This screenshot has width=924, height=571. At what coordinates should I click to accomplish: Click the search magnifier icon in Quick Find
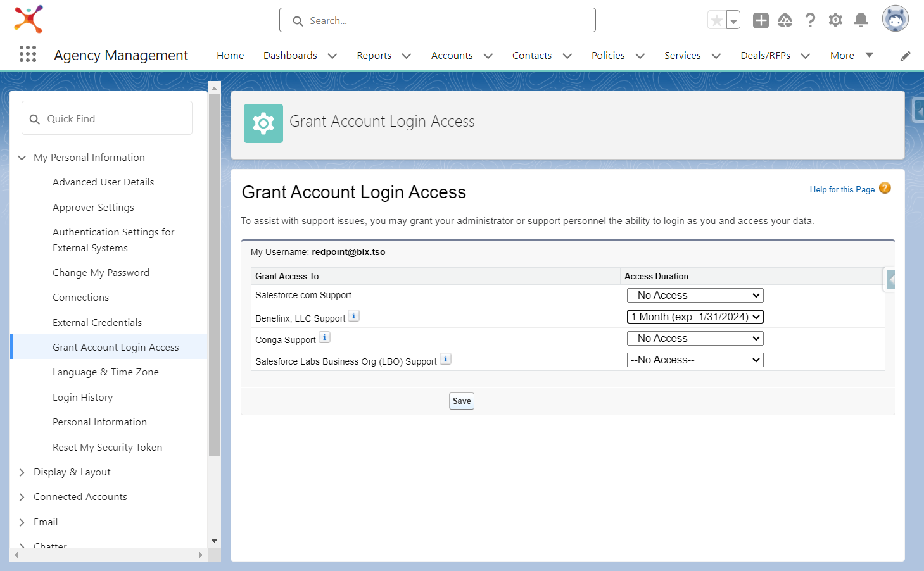click(x=35, y=119)
